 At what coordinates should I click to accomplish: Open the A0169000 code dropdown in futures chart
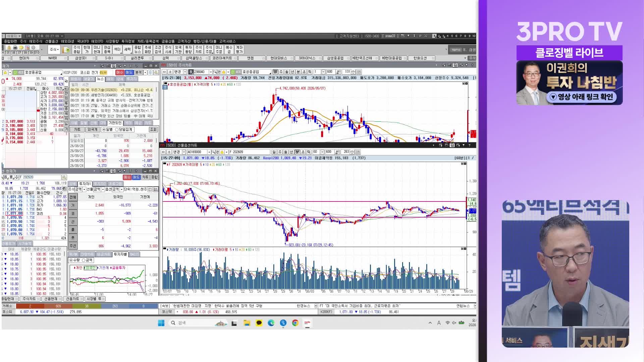coord(209,152)
